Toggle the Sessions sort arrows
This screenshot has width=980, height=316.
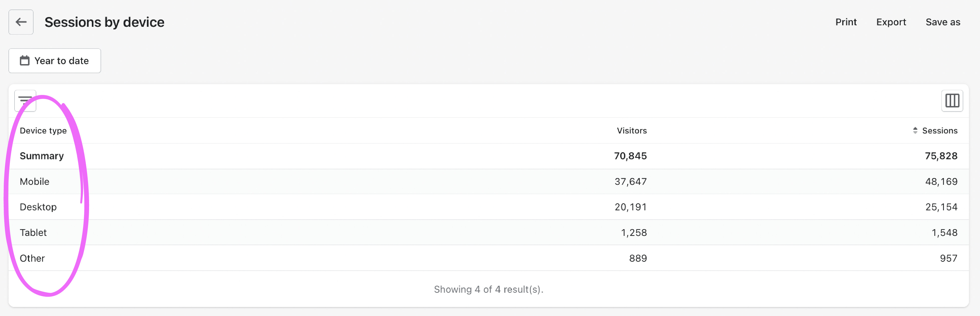tap(915, 131)
